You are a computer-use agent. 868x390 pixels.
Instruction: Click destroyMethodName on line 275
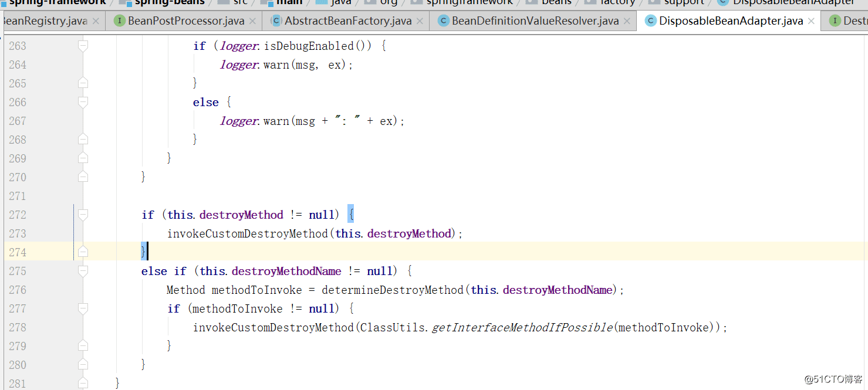[x=286, y=271]
